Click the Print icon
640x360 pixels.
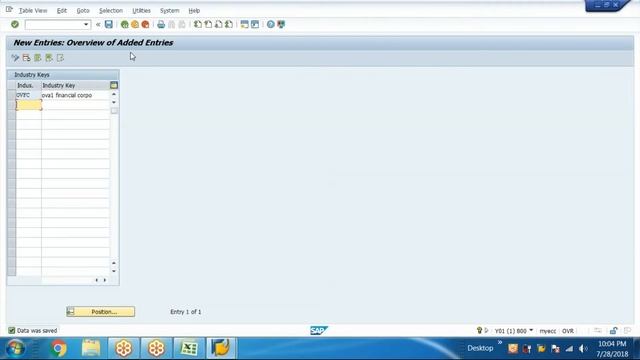(x=161, y=24)
